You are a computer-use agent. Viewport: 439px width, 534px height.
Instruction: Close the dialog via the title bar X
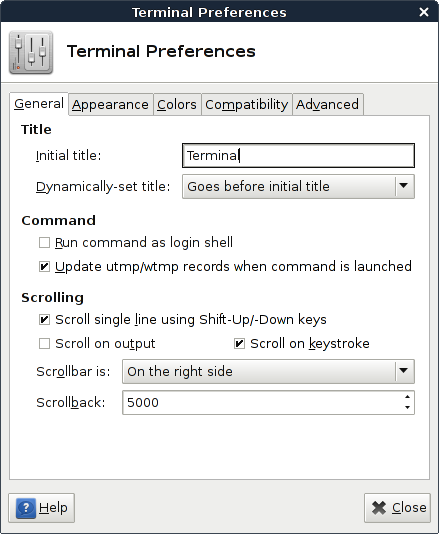[424, 12]
